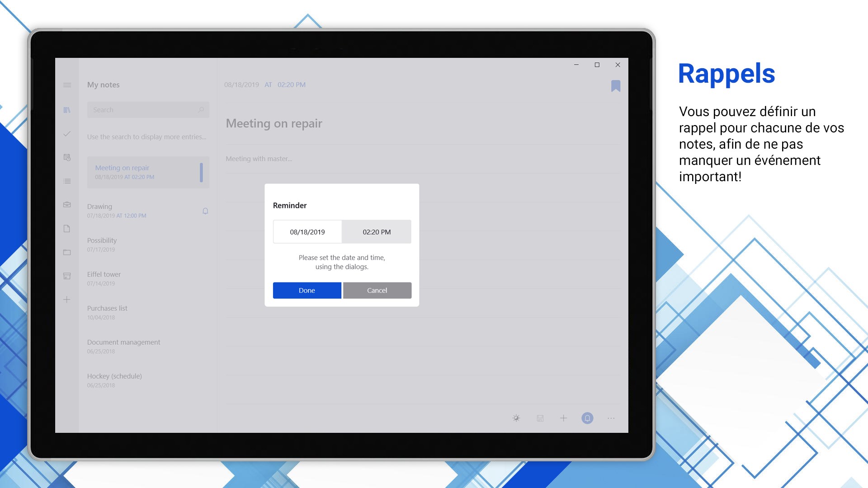Select the library books sidebar icon
868x488 pixels.
click(67, 110)
